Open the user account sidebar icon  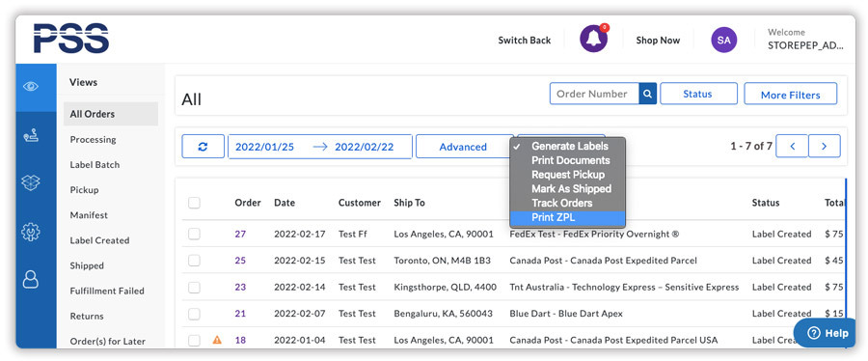pyautogui.click(x=31, y=279)
